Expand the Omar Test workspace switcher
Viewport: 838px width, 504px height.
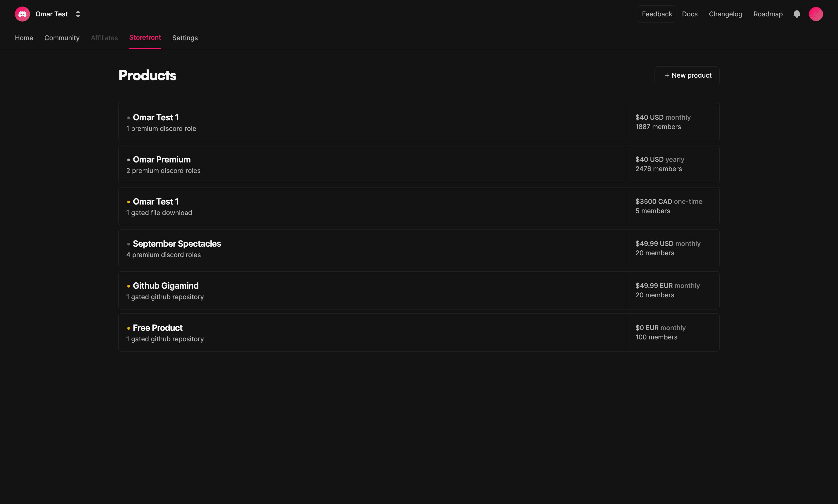(78, 14)
